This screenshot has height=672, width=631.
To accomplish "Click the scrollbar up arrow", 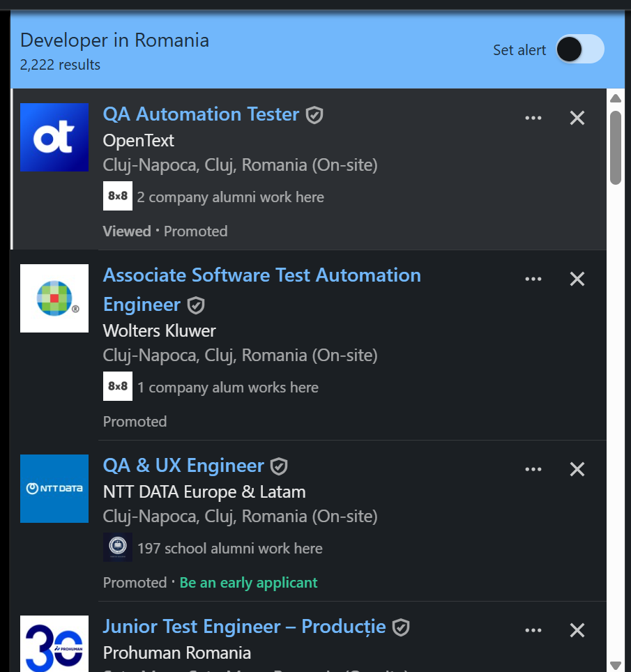I will point(616,98).
